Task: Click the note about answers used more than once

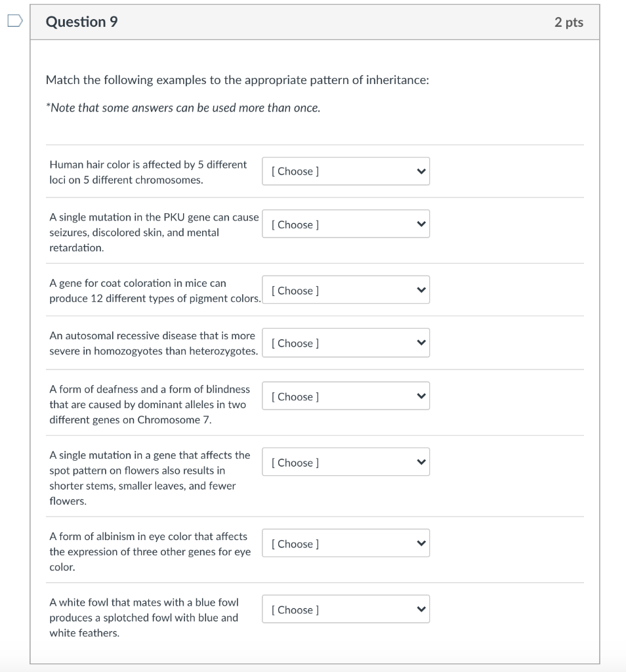Action: pos(183,108)
